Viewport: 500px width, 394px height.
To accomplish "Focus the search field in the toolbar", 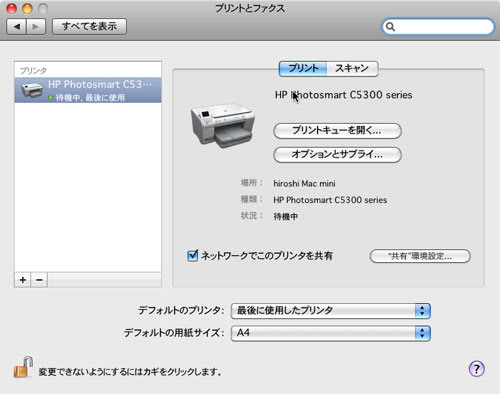I will coord(438,26).
